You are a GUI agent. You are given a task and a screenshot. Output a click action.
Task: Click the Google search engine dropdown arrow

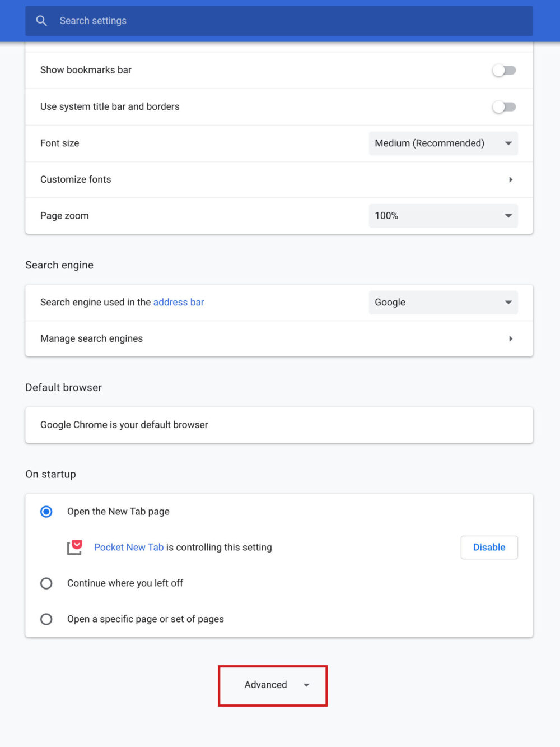point(508,302)
